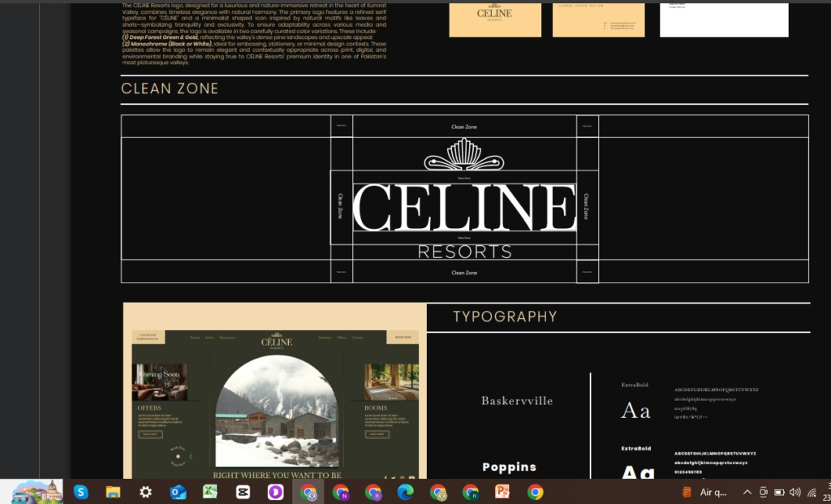Click Learn more under OFFERS
The height and width of the screenshot is (504, 831).
coord(149,434)
